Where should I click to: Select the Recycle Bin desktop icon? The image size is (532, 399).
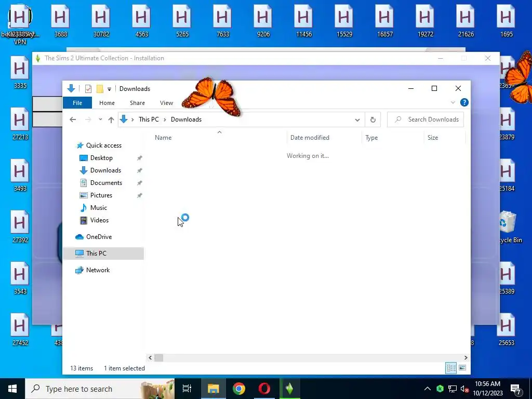pos(509,227)
